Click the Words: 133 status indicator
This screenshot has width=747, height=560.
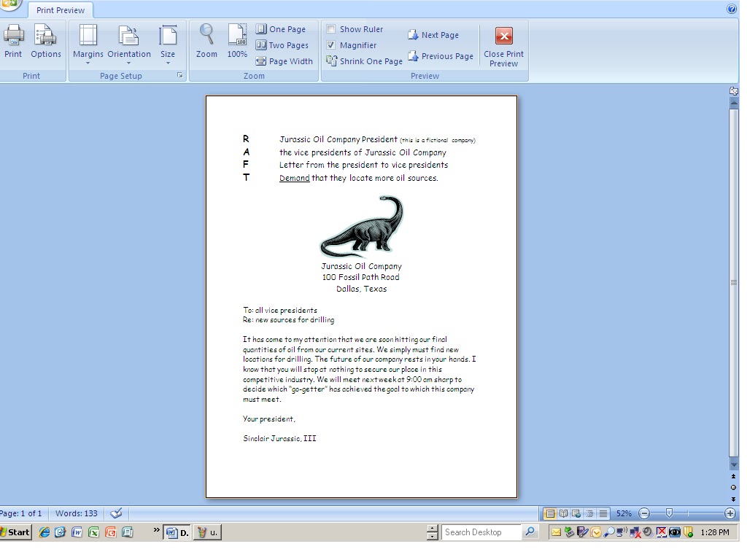pos(76,513)
